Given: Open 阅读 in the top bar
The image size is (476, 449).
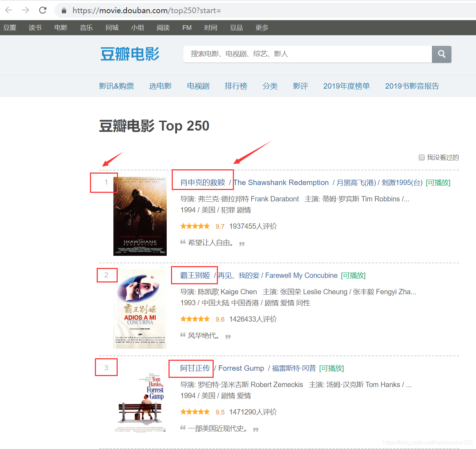Looking at the screenshot, I should [163, 28].
